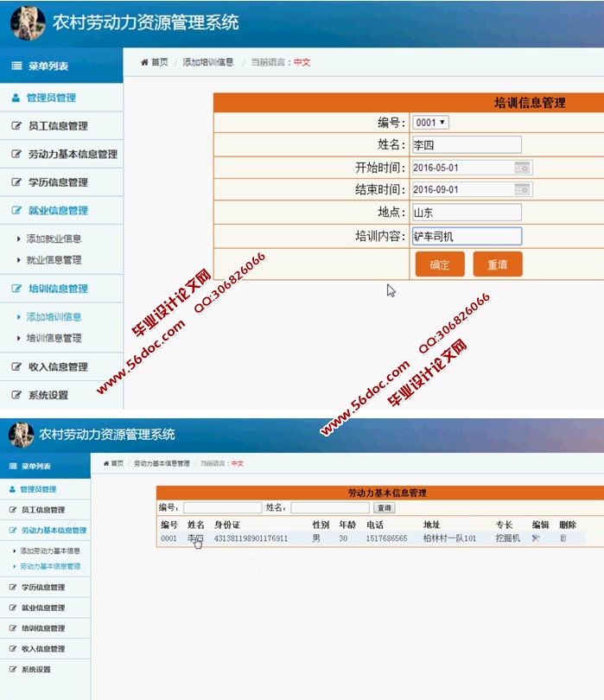This screenshot has width=604, height=700.
Task: Open calendar picker for end time field
Action: tap(522, 189)
